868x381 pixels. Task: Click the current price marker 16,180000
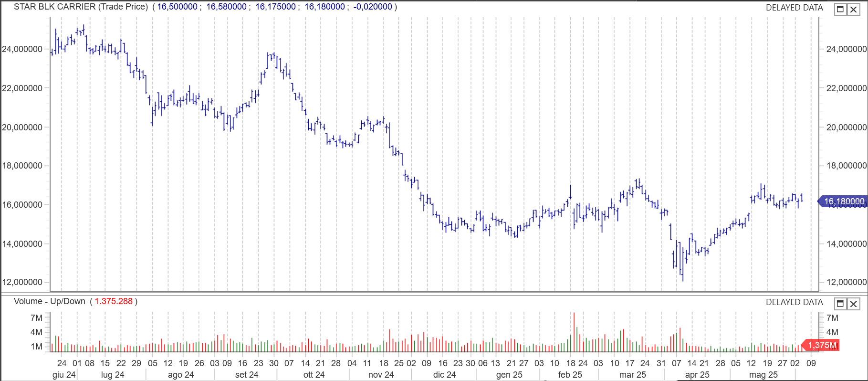[842, 201]
